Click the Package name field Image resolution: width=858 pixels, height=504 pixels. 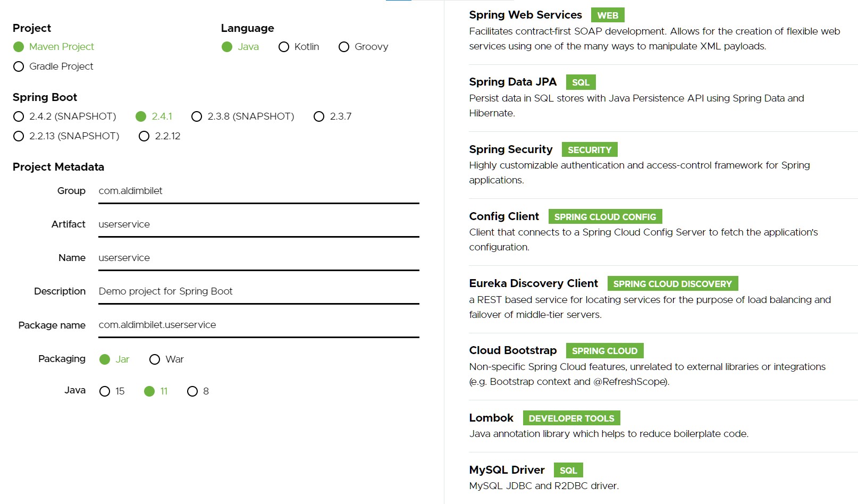pyautogui.click(x=259, y=325)
